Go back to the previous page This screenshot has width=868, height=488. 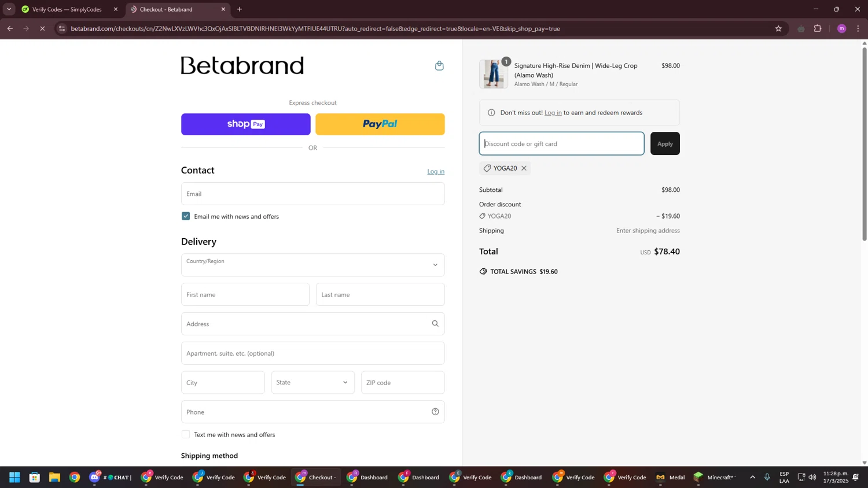10,28
